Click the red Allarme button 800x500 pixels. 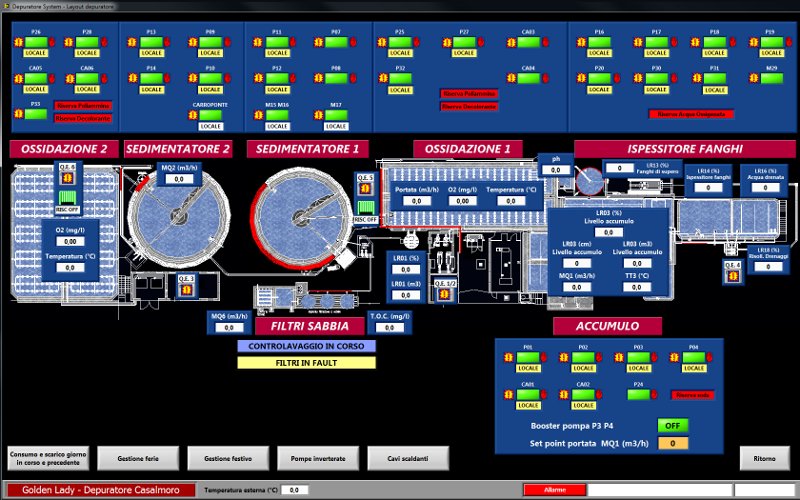tap(555, 490)
